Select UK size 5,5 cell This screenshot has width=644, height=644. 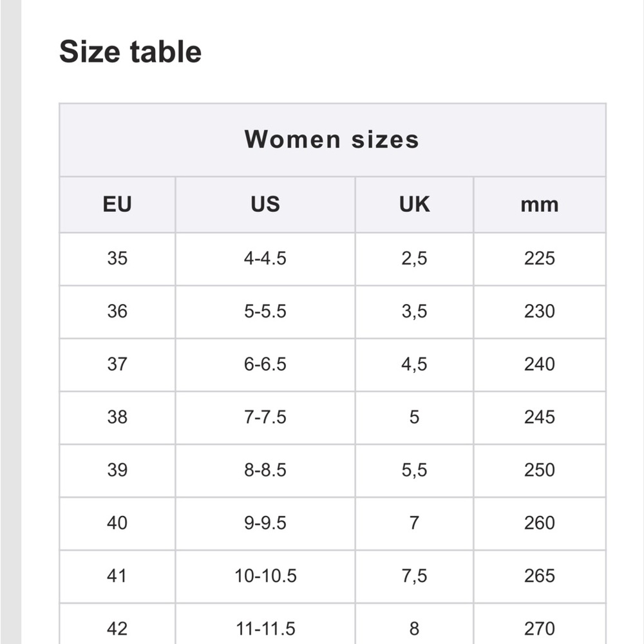coord(414,471)
